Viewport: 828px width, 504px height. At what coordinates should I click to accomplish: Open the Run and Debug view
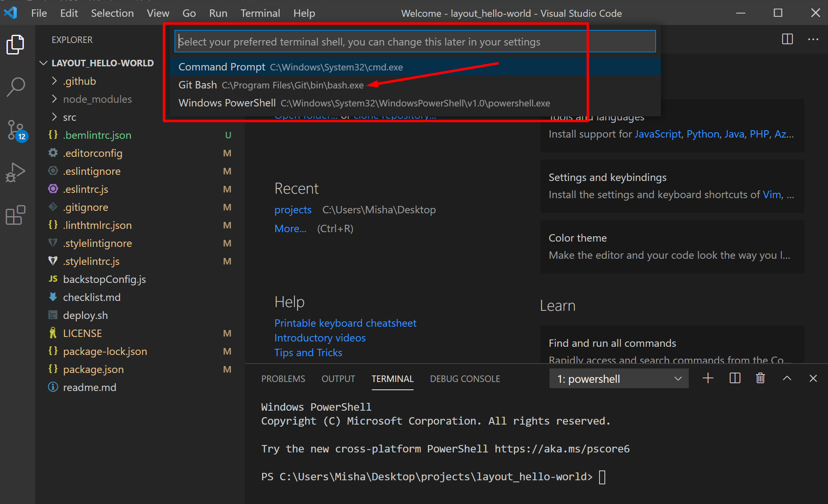[16, 172]
